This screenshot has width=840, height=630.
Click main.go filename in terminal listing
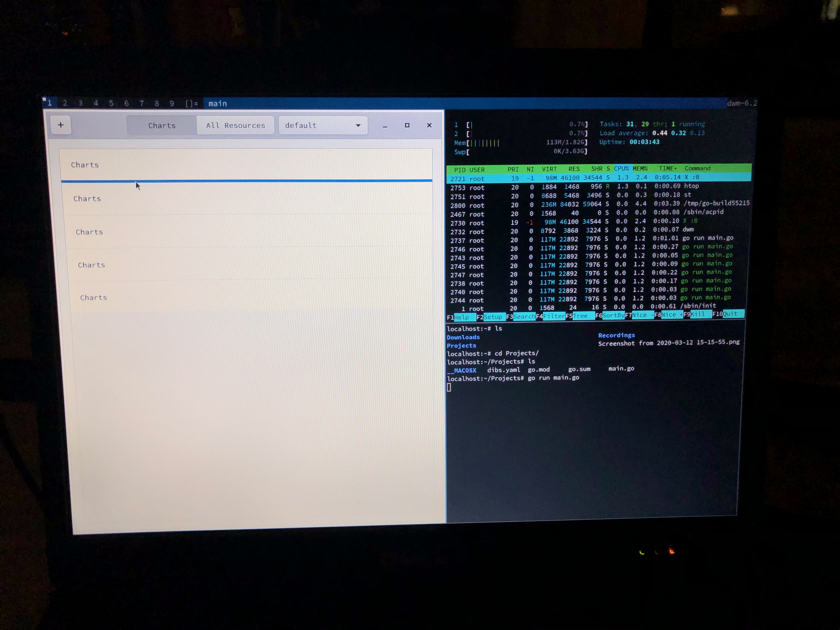(621, 369)
